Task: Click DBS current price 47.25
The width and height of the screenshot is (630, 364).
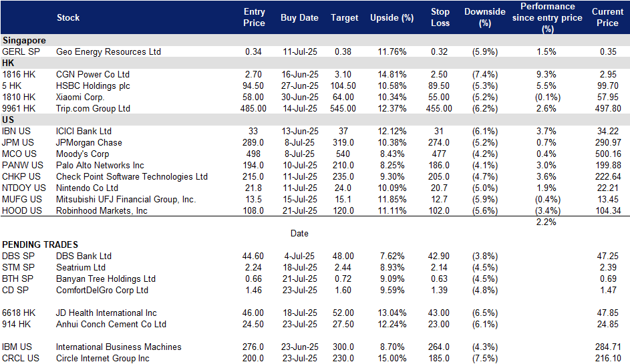Action: coord(608,256)
